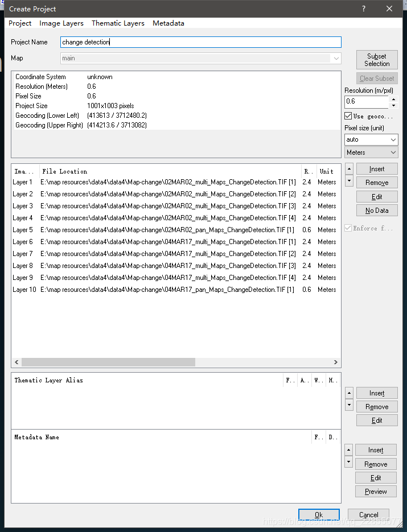Click Edit button for metadata
407x532 pixels.
pyautogui.click(x=376, y=478)
